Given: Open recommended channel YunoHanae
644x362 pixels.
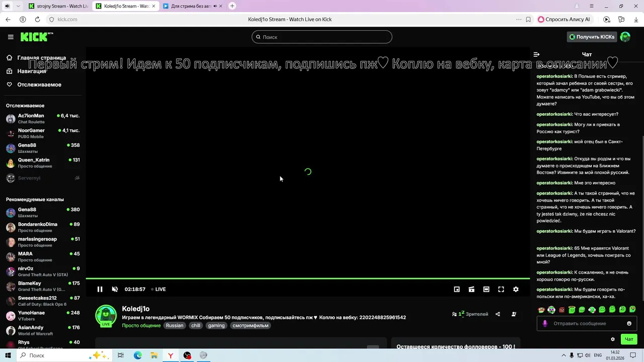Looking at the screenshot, I should point(43,316).
